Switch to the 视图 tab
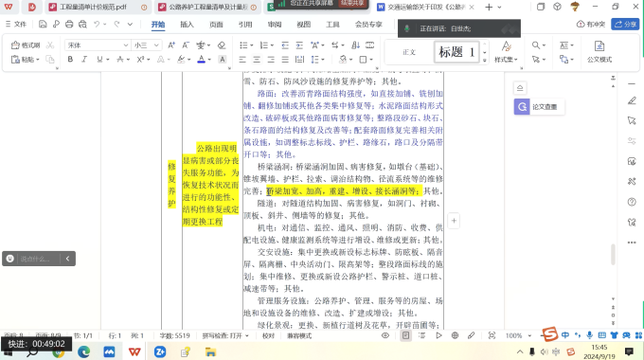This screenshot has width=644, height=360. (303, 25)
